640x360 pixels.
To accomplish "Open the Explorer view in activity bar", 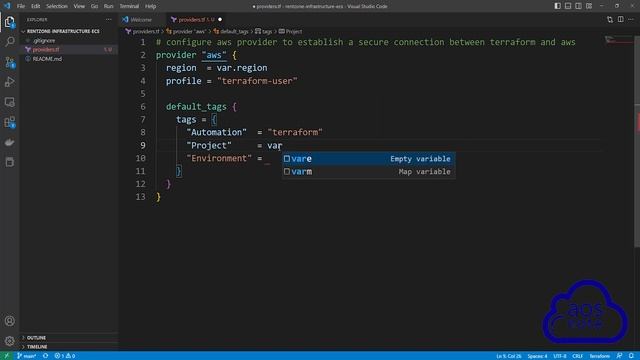I will pyautogui.click(x=10, y=22).
